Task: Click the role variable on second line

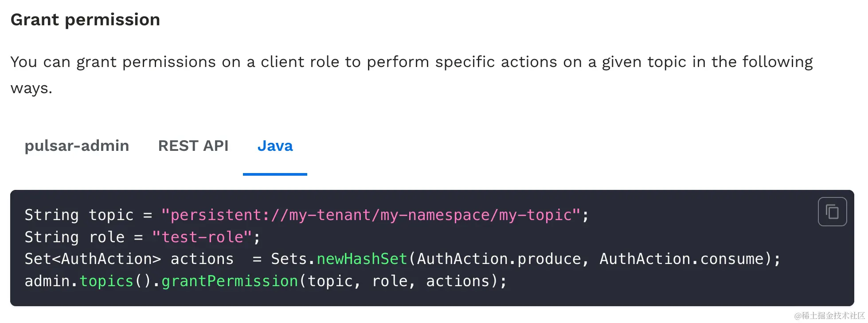Action: 106,237
